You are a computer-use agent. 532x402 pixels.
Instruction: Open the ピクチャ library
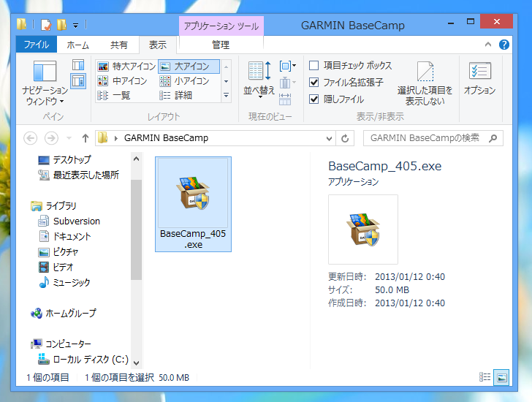58,251
